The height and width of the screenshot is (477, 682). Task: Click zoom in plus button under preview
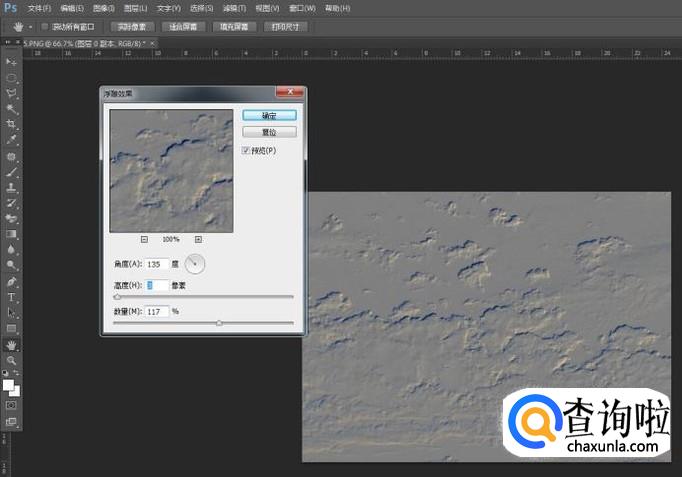198,239
